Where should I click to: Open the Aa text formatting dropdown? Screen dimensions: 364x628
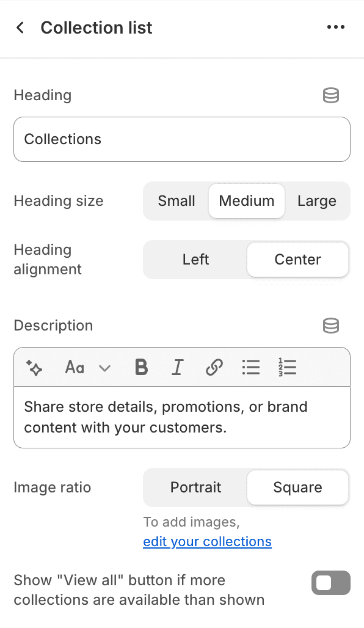pyautogui.click(x=88, y=367)
